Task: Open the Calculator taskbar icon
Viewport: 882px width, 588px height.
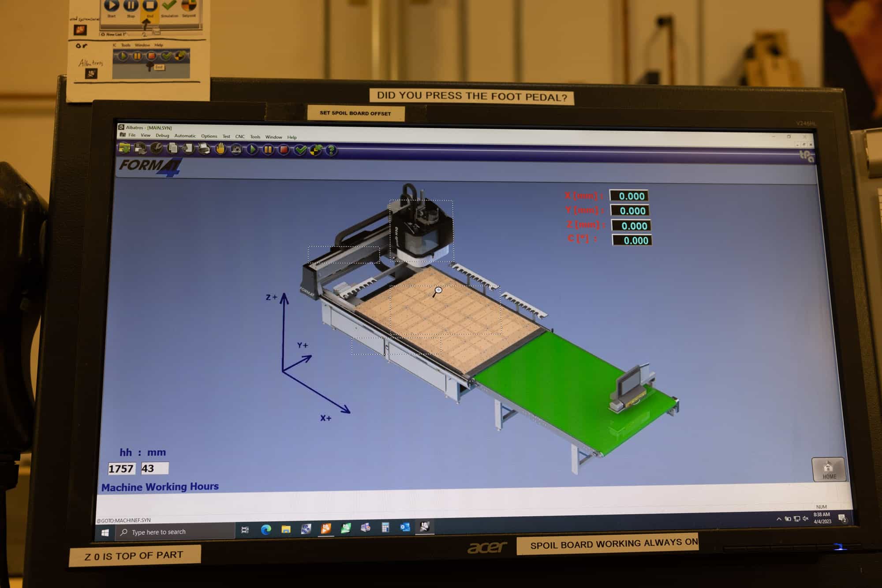Action: click(385, 527)
